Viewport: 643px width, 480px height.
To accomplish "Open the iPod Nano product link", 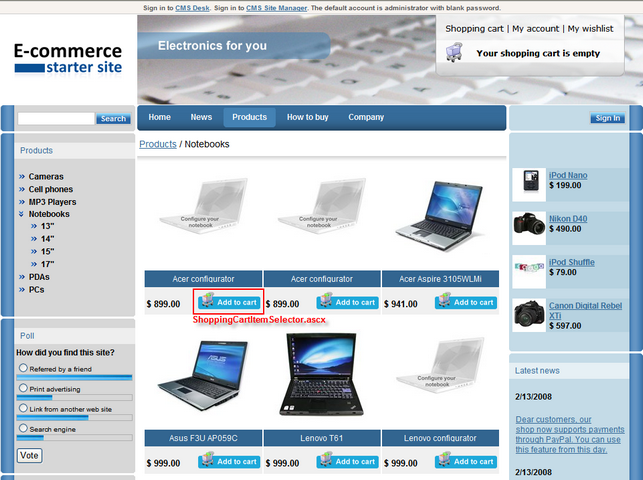I will pyautogui.click(x=568, y=175).
